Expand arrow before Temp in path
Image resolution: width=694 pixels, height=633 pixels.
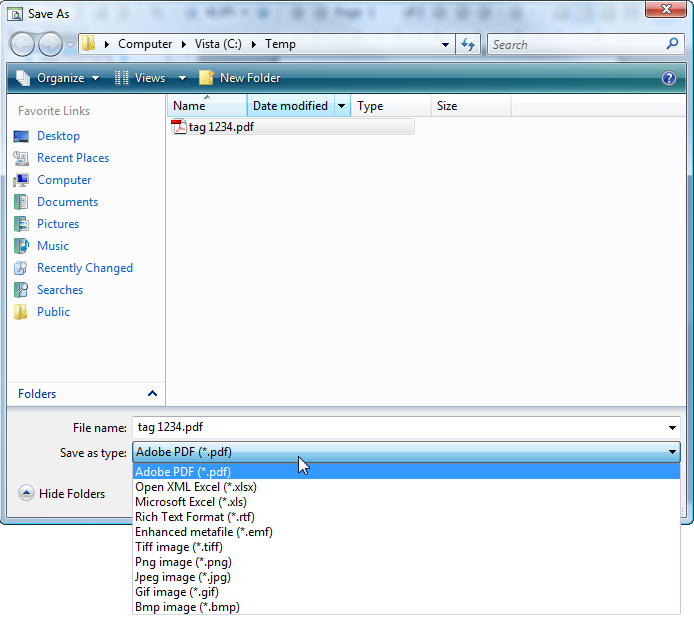[254, 44]
